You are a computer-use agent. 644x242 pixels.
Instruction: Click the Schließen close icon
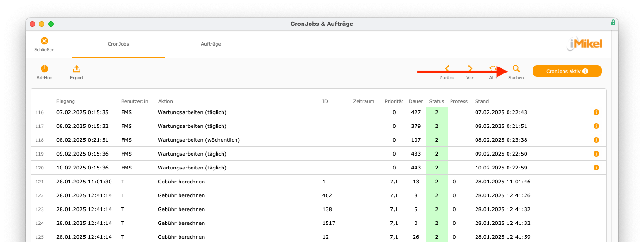point(44,41)
